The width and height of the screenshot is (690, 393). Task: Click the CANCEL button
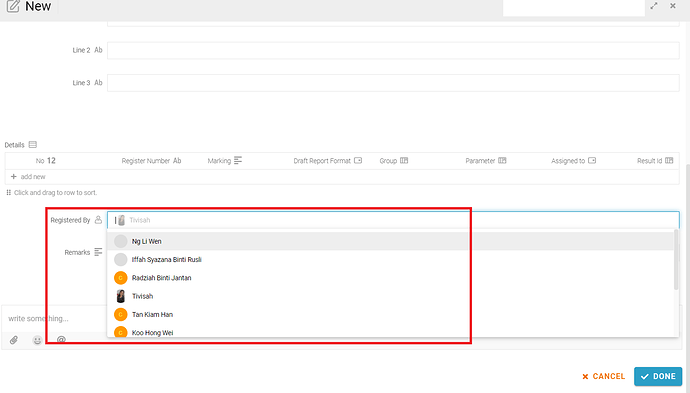click(603, 376)
